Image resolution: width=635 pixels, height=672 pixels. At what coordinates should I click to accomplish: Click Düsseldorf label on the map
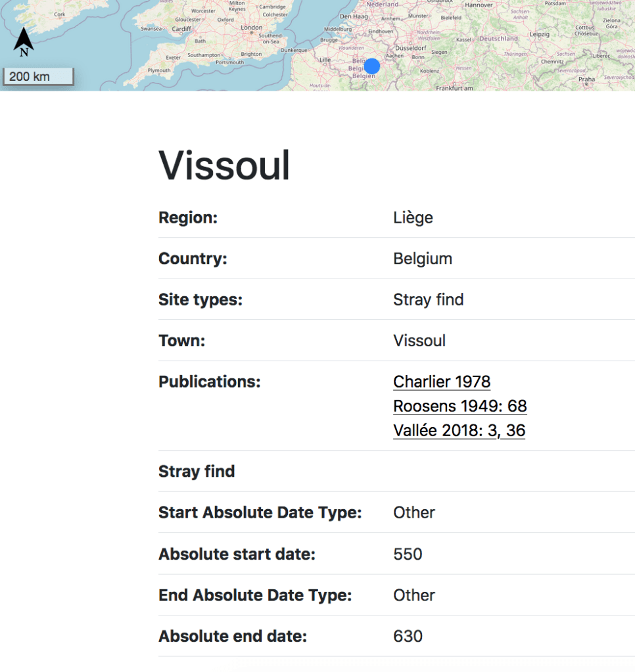pyautogui.click(x=412, y=49)
